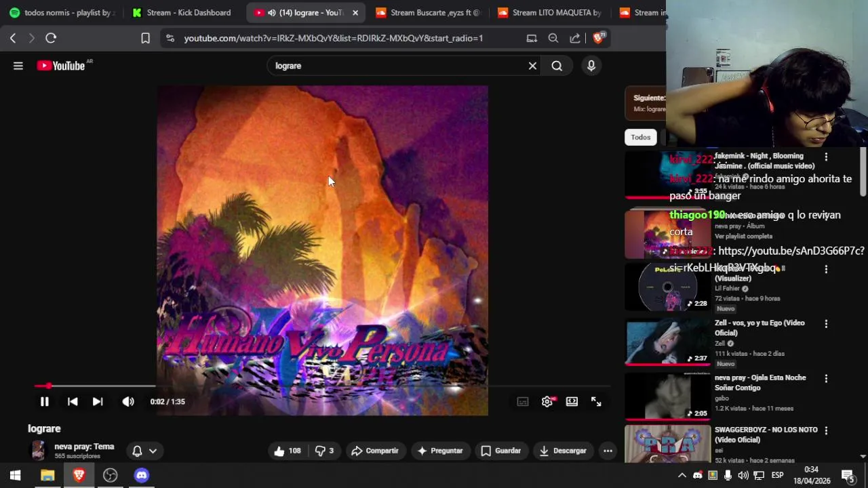
Task: Open the Windows Start menu
Action: (15, 475)
